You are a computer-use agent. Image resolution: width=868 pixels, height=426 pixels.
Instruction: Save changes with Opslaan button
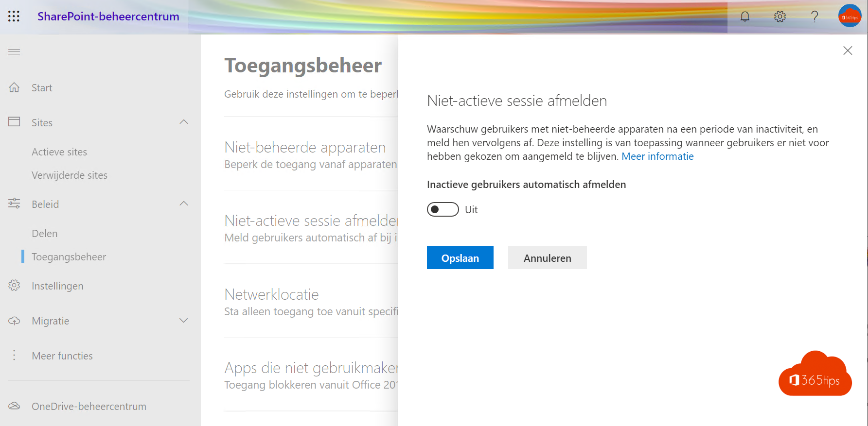(x=460, y=257)
